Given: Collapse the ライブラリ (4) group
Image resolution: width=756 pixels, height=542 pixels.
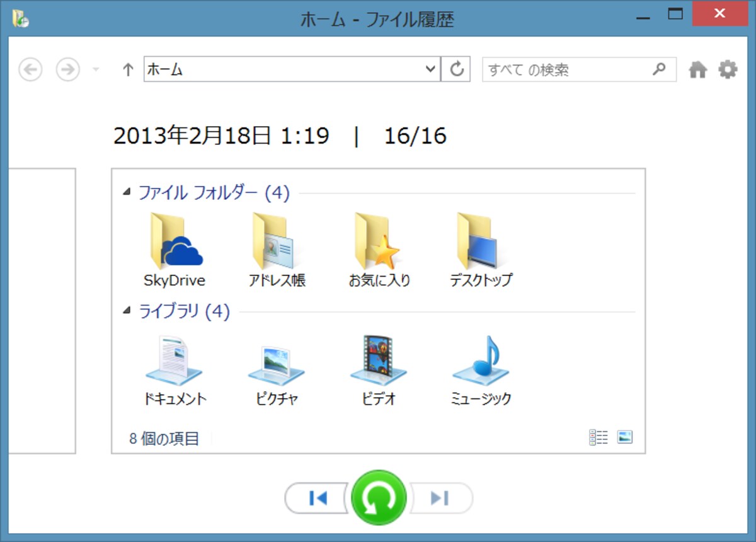Looking at the screenshot, I should pyautogui.click(x=127, y=310).
